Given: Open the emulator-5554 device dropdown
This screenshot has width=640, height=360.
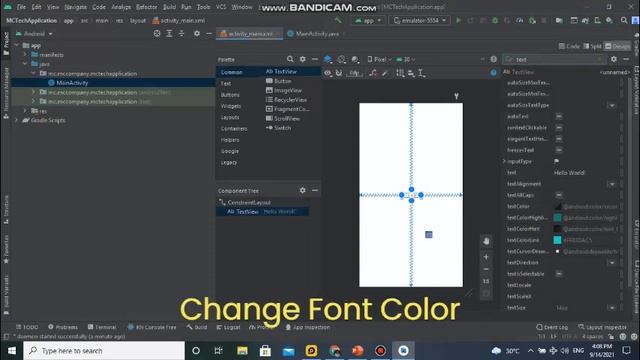Looking at the screenshot, I should tap(420, 20).
